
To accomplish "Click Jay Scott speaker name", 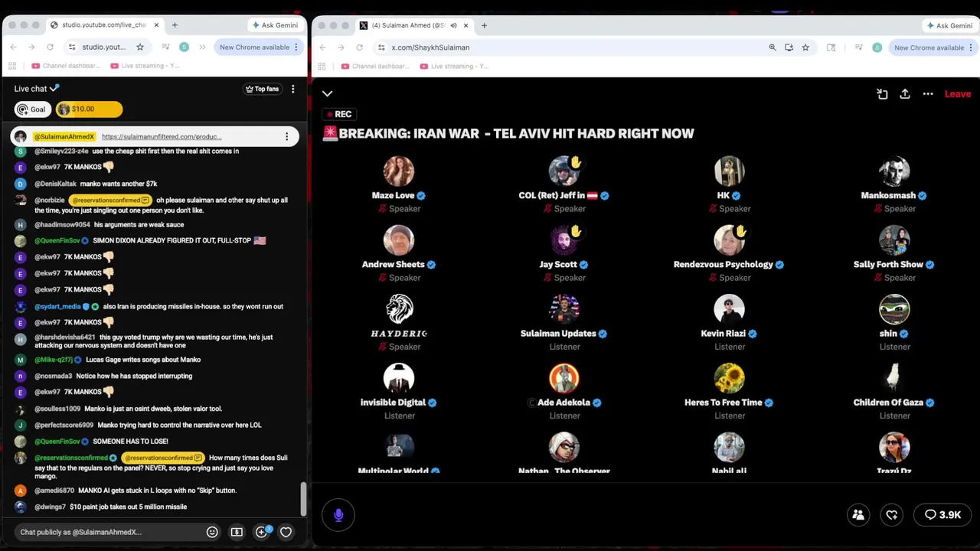I will (558, 264).
